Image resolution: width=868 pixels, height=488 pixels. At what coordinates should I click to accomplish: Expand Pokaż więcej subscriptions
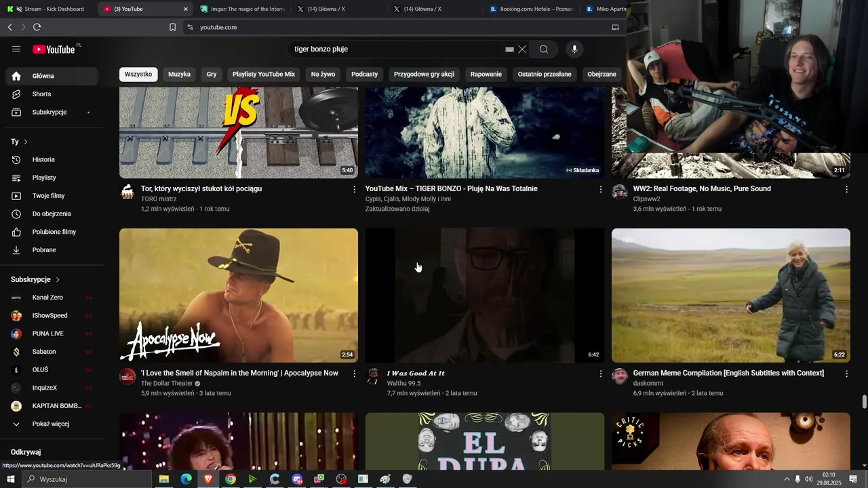coord(52,424)
